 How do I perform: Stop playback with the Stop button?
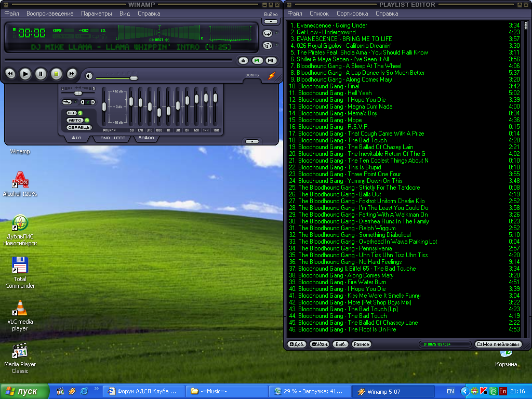pyautogui.click(x=57, y=74)
